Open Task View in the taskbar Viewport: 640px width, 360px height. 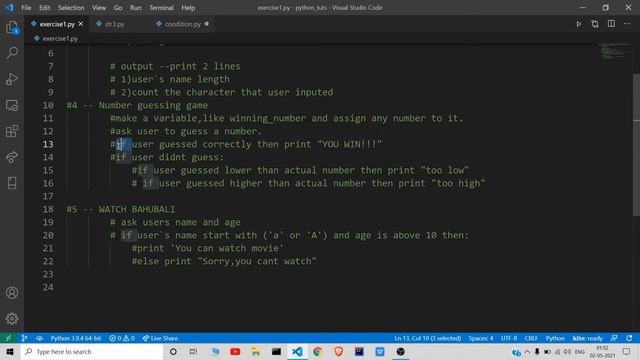[x=193, y=351]
